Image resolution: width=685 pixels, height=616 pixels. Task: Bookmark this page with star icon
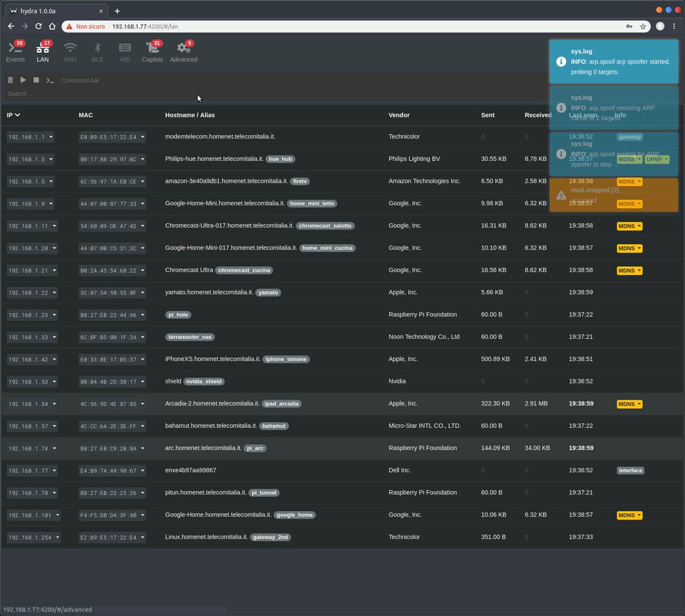[643, 26]
